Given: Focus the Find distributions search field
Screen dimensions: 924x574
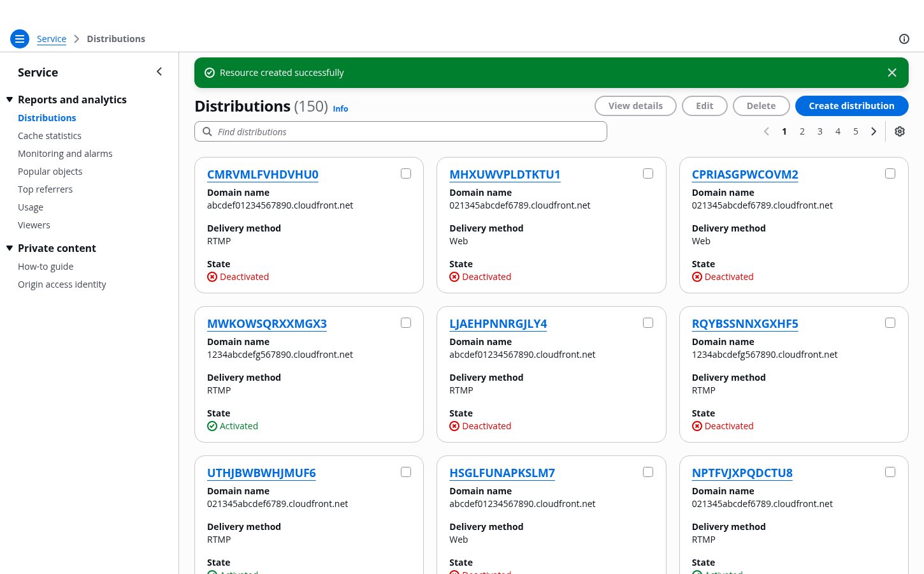Looking at the screenshot, I should pyautogui.click(x=408, y=132).
